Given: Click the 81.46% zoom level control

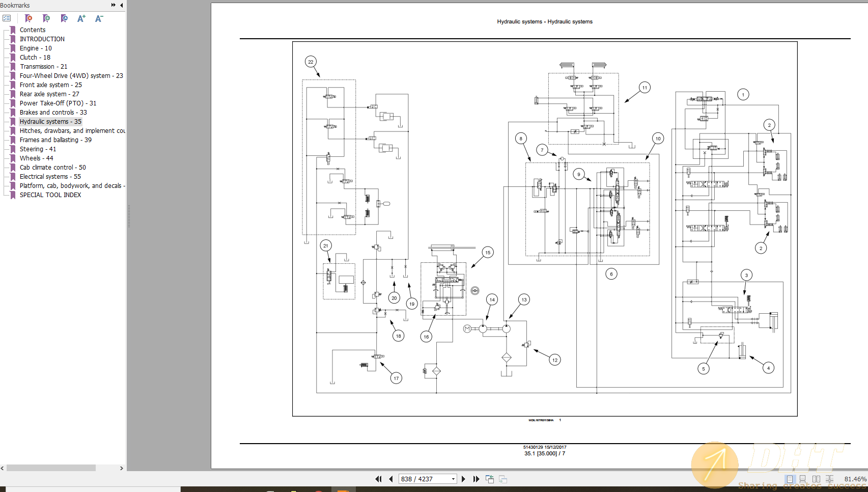Looking at the screenshot, I should [854, 479].
